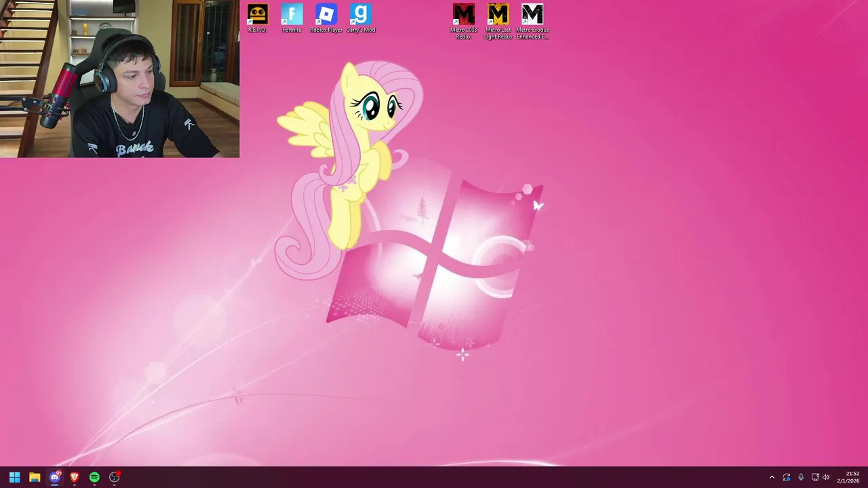Open Windows Update tray icon
The height and width of the screenshot is (488, 868).
pyautogui.click(x=787, y=477)
